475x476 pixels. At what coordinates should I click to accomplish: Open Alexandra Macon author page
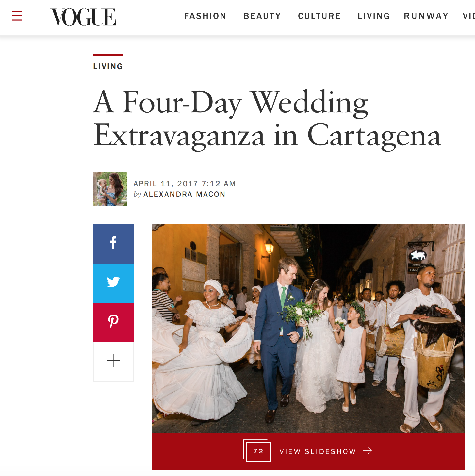(x=184, y=194)
